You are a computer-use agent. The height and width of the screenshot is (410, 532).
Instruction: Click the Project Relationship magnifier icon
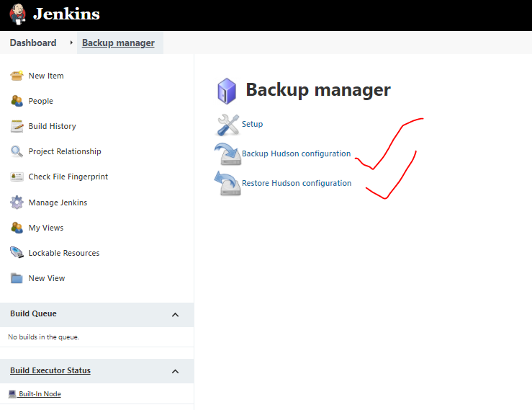click(x=17, y=151)
